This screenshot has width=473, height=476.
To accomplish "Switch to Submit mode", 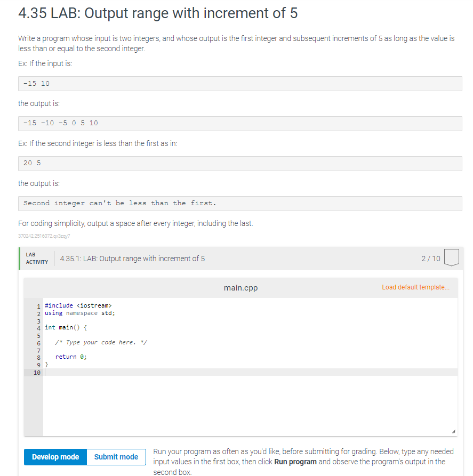I will (x=116, y=457).
